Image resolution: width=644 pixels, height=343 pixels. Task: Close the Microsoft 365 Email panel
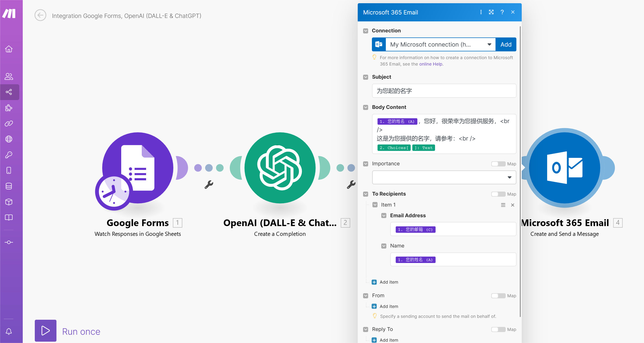pyautogui.click(x=513, y=12)
